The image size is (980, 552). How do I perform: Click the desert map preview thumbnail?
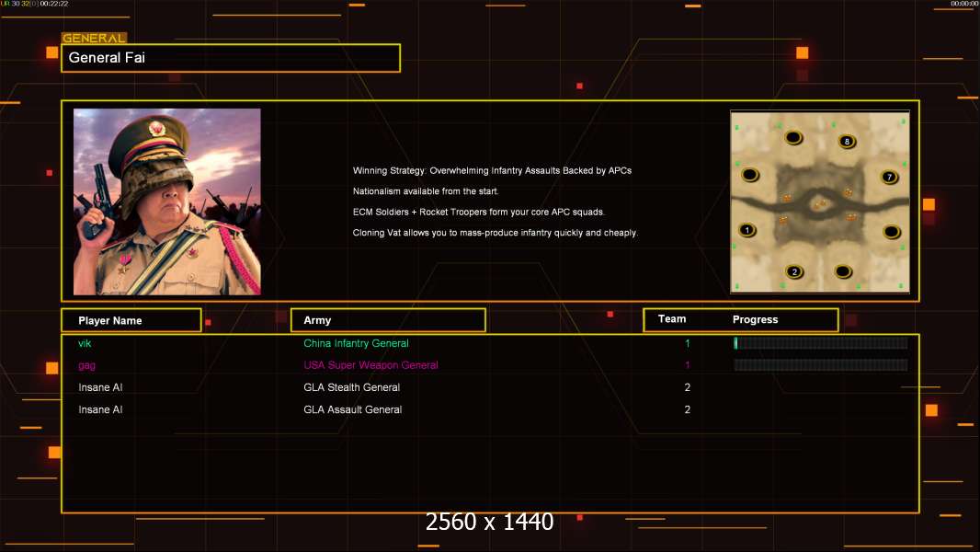[x=820, y=201]
